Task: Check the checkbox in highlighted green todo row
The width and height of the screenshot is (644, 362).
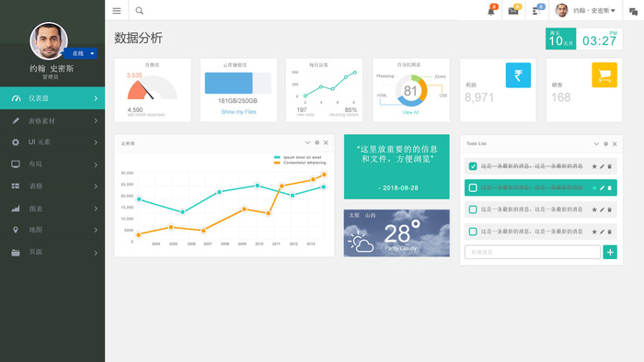Action: pos(473,187)
